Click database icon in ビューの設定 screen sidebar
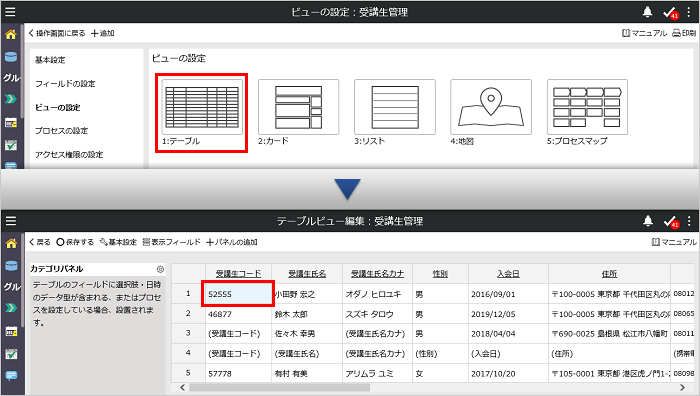 coord(11,57)
